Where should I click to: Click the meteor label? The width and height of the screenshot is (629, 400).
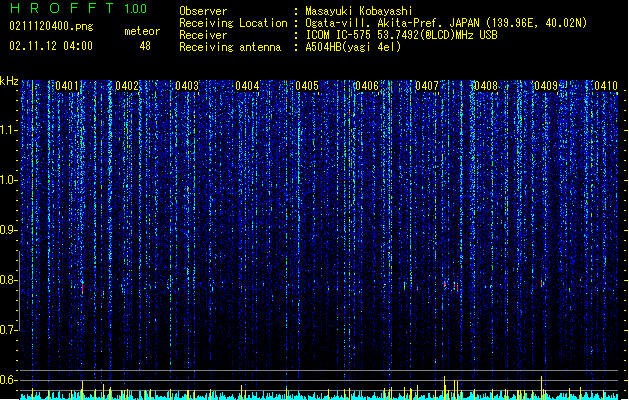point(142,31)
